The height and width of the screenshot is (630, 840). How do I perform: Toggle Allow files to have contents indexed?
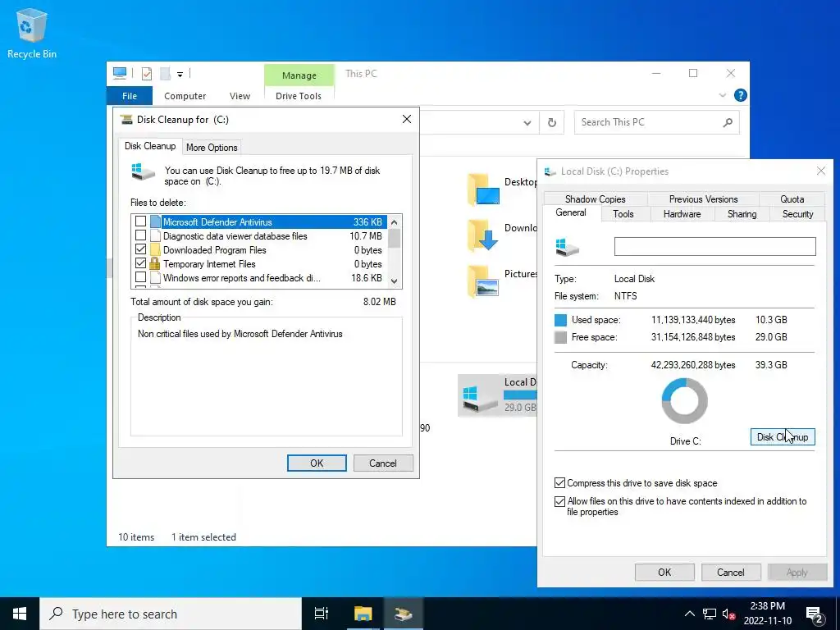559,501
